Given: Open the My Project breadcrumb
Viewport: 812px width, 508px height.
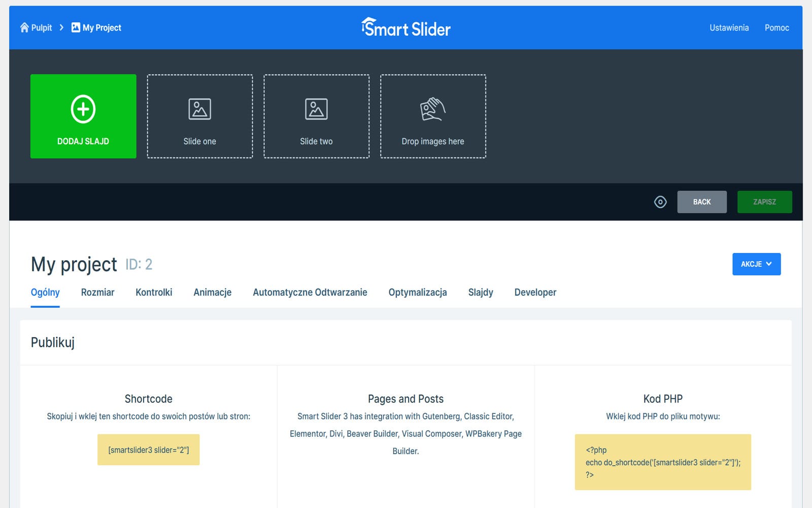Looking at the screenshot, I should 96,27.
